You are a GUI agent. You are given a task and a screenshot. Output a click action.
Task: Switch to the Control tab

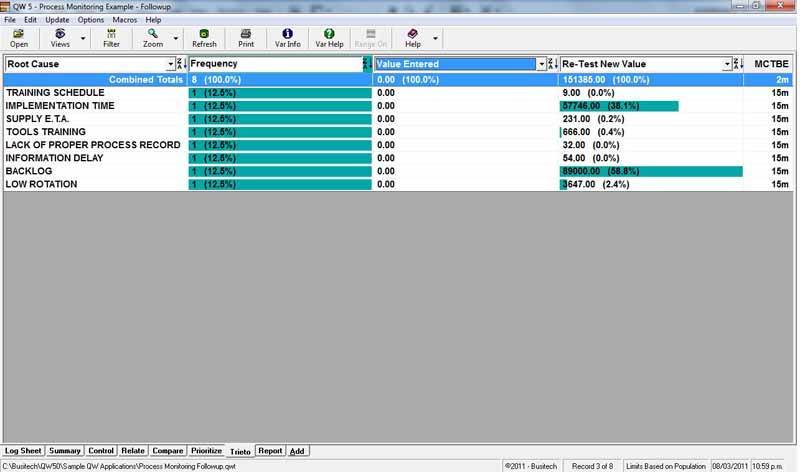(x=101, y=451)
